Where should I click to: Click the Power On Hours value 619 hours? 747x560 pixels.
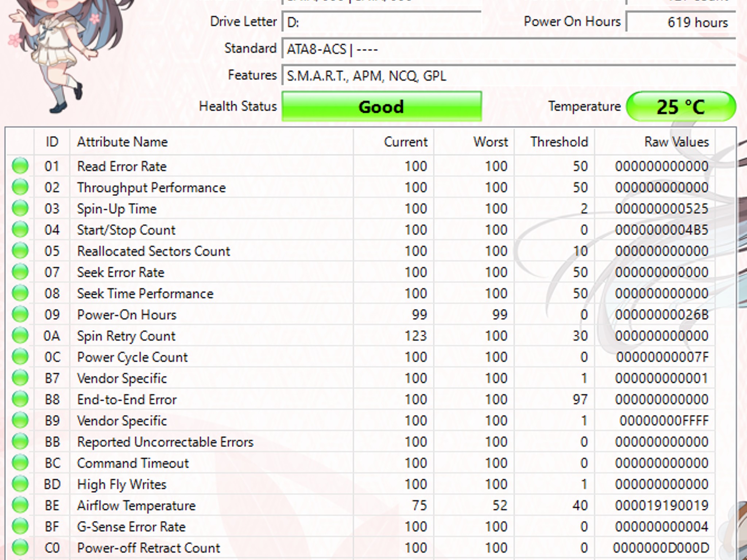681,22
